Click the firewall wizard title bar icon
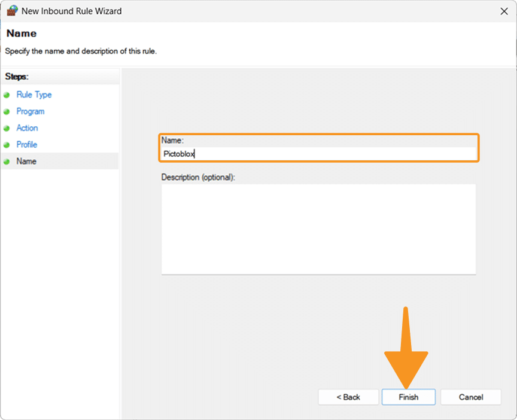The width and height of the screenshot is (517, 420). pos(12,11)
